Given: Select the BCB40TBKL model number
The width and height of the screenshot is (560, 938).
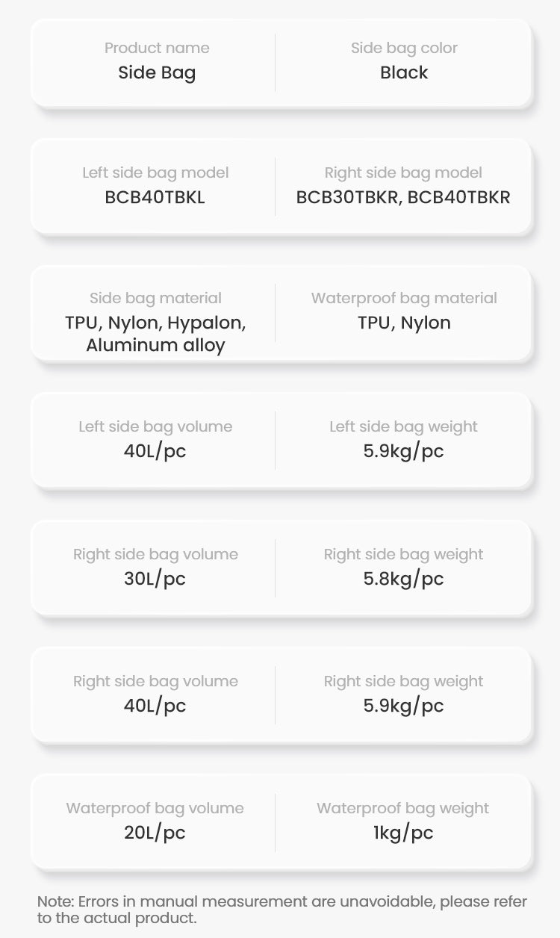Looking at the screenshot, I should [155, 198].
